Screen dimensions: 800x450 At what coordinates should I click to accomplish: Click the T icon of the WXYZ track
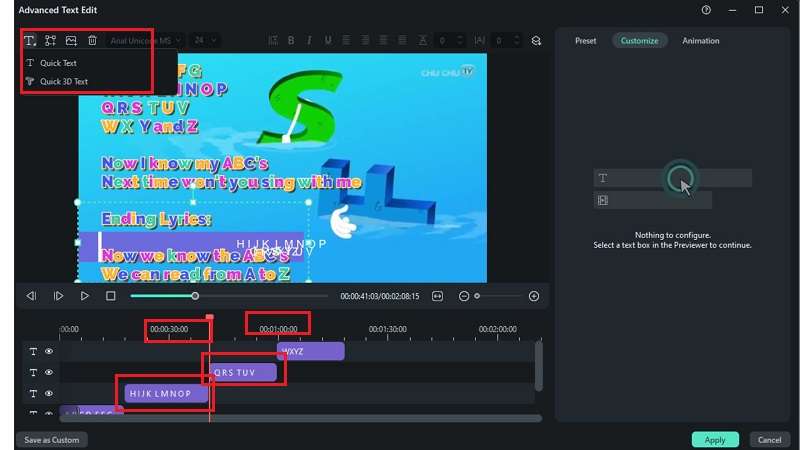(x=33, y=352)
